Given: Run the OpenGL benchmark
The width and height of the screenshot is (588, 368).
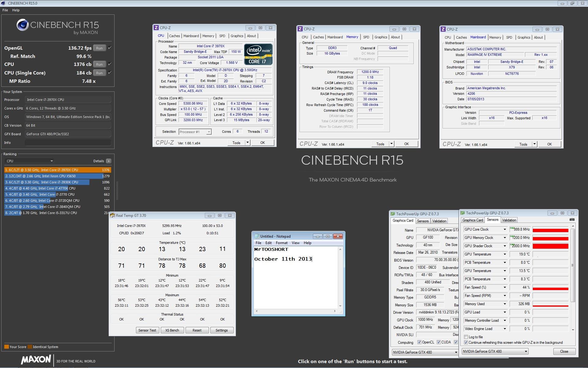Looking at the screenshot, I should (x=99, y=48).
